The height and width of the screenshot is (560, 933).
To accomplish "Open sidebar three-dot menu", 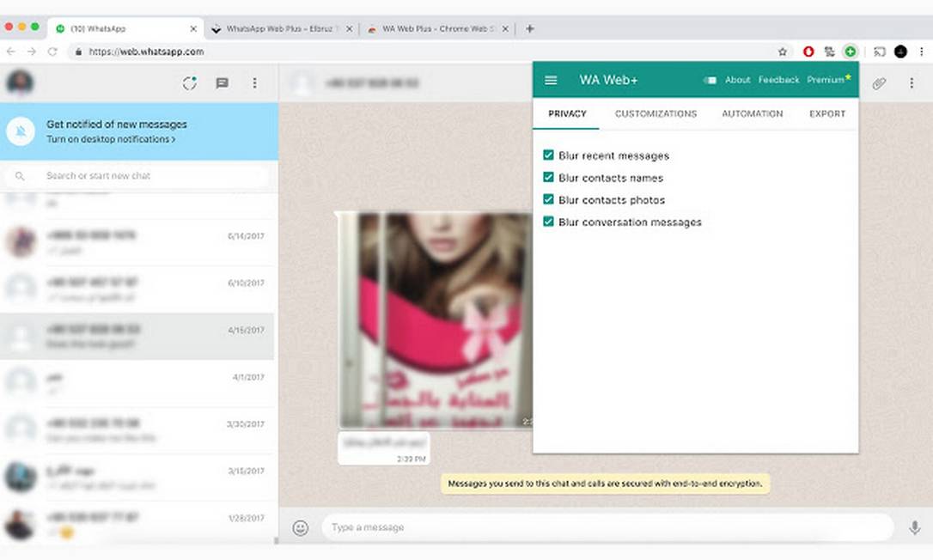I will [x=254, y=83].
